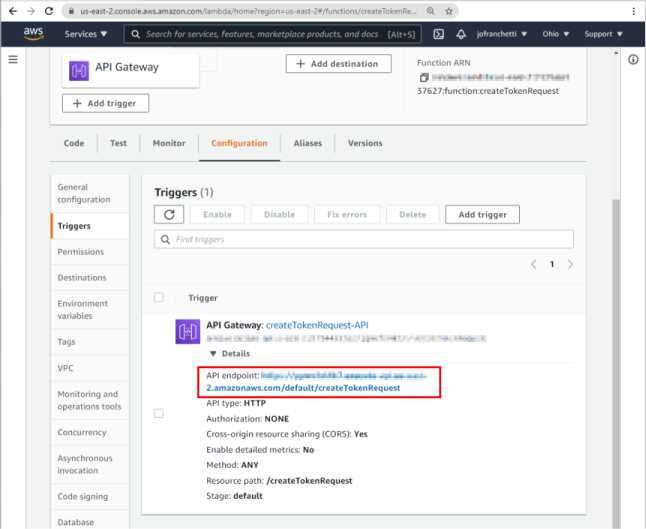Click the browser forward arrow
The width and height of the screenshot is (646, 529).
point(31,11)
